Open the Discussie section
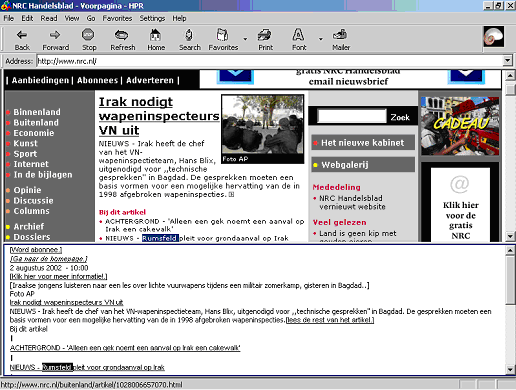 33,201
